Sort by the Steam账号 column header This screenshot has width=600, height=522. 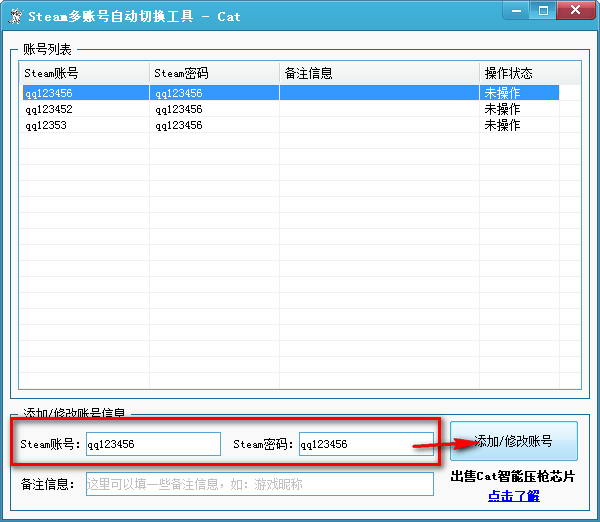[84, 73]
